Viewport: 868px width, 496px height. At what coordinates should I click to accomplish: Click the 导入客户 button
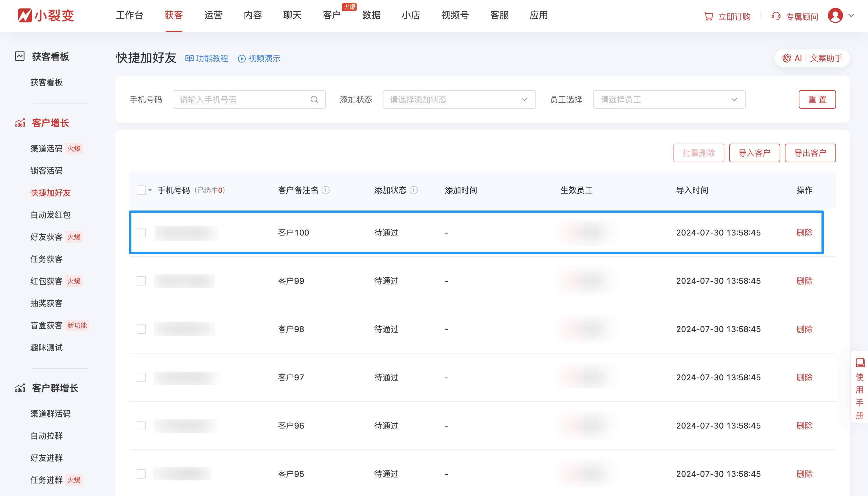point(754,153)
